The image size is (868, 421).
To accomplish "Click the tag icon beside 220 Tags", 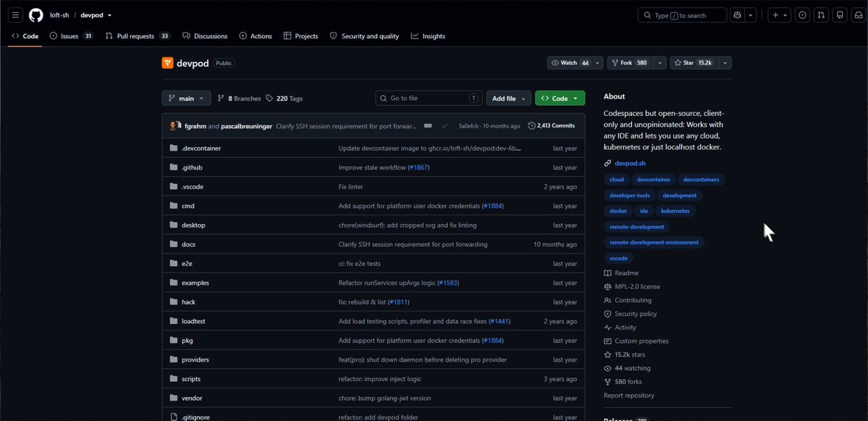I will coord(269,98).
